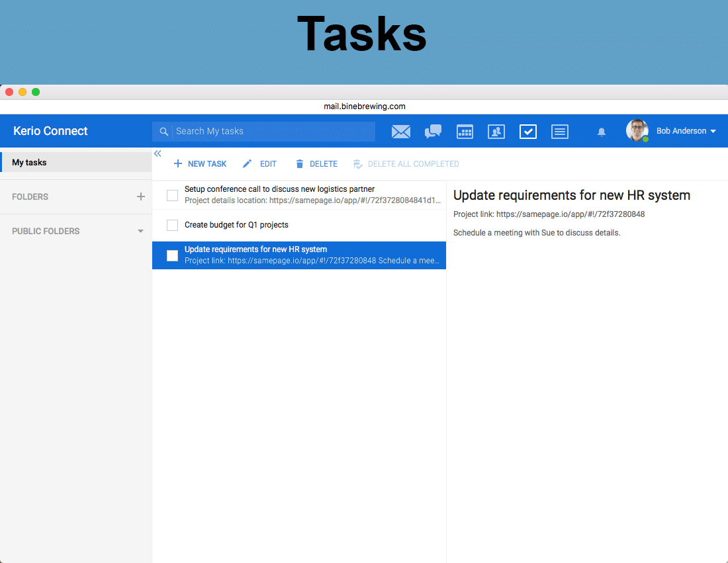Viewport: 728px width, 563px height.
Task: Open the samepage.io project link in details
Action: pyautogui.click(x=570, y=214)
